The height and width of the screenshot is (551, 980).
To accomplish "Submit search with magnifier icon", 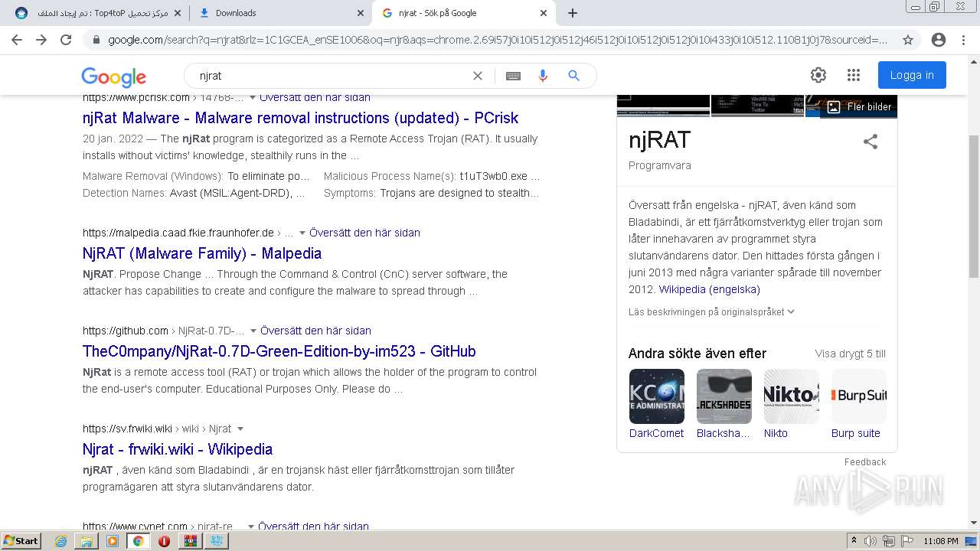I will pos(573,76).
